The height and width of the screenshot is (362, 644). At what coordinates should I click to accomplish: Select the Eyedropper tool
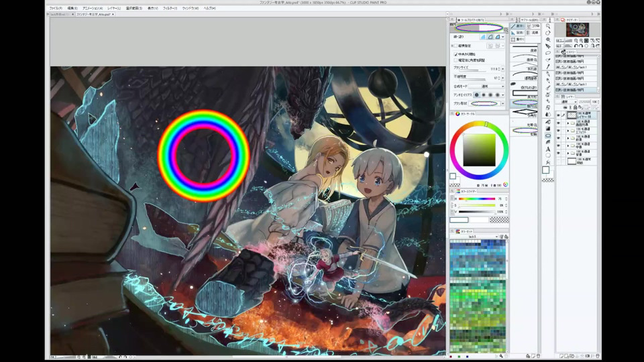pos(548,66)
